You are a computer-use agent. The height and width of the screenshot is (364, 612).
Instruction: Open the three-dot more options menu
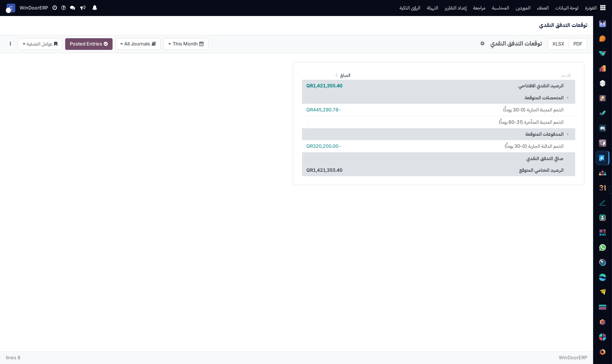(10, 44)
